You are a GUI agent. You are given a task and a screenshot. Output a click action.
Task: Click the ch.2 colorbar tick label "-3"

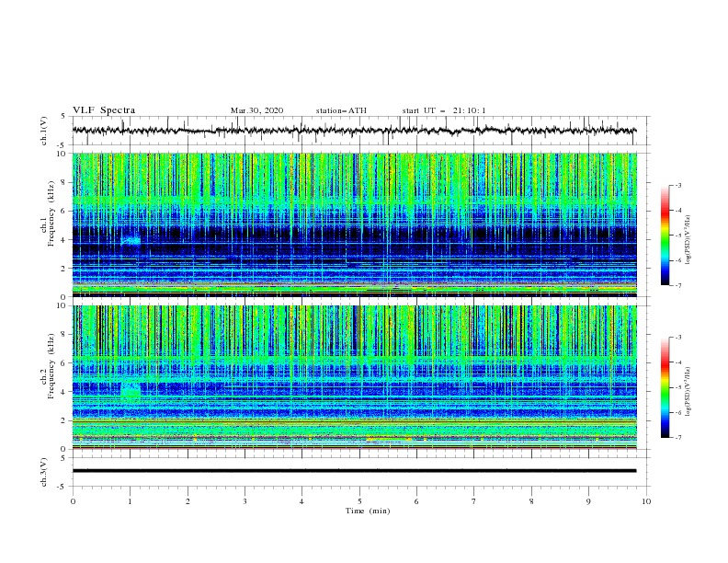[x=677, y=338]
